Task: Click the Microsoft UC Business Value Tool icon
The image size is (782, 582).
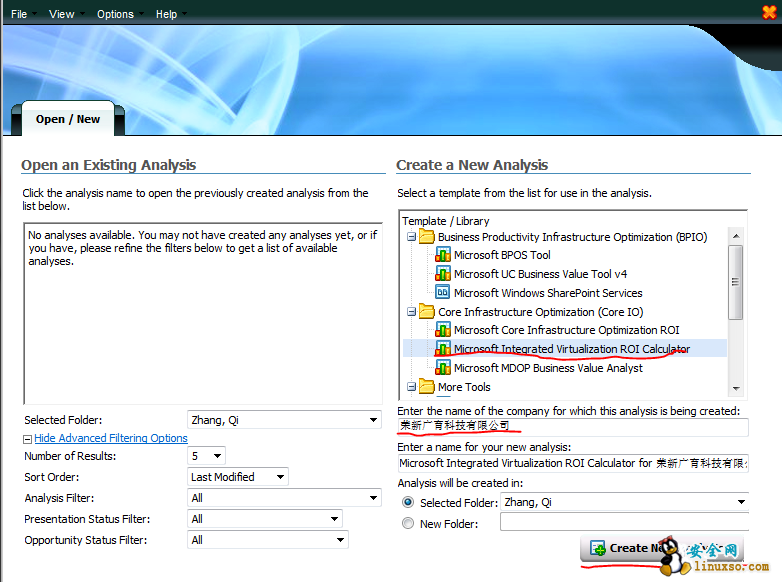Action: click(x=443, y=274)
